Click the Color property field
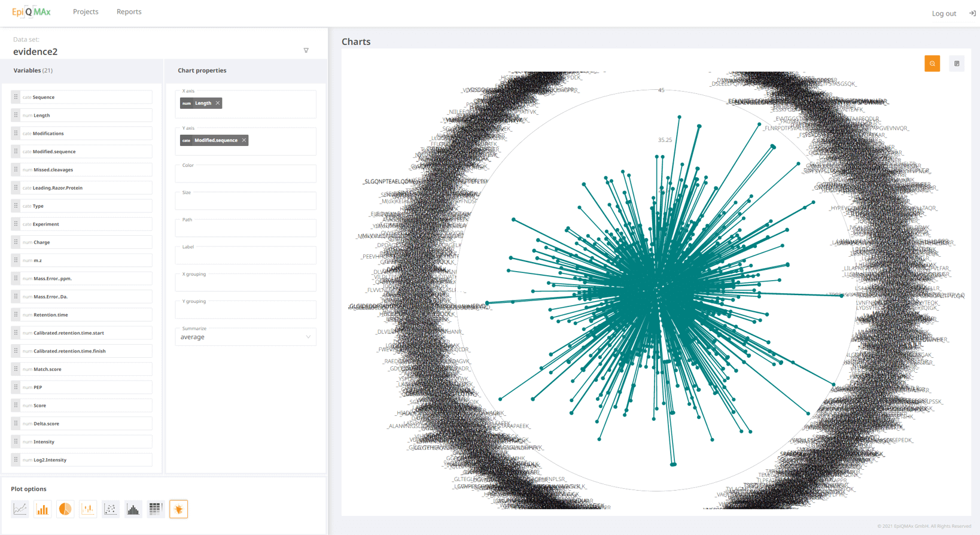This screenshot has height=535, width=980. [245, 174]
